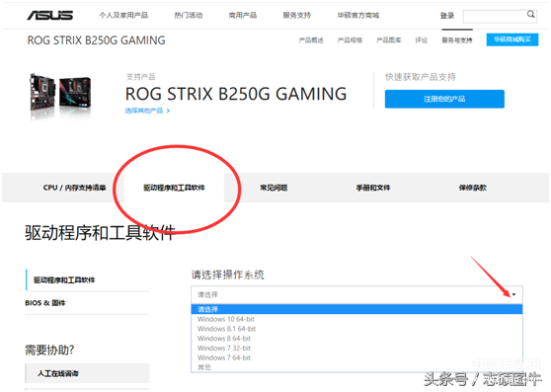Choose Windows 7 64-bit option
The height and width of the screenshot is (392, 551).
pos(356,357)
